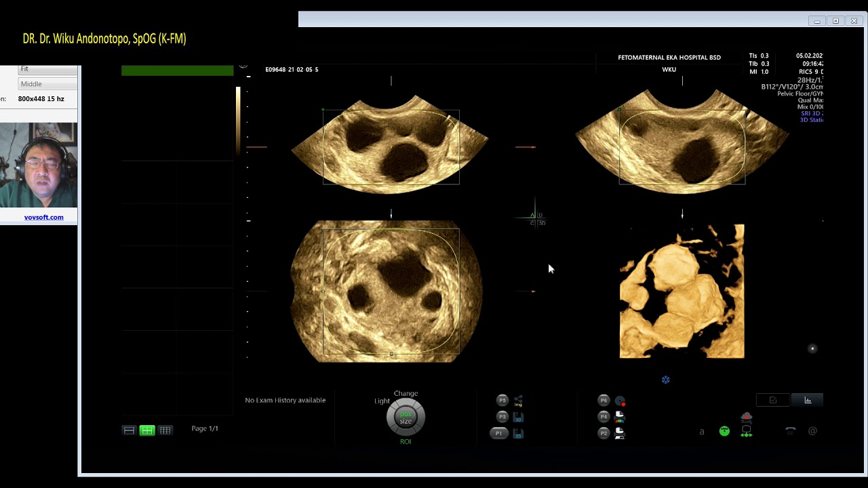
Task: Click the P1 programmable button
Action: [x=499, y=433]
